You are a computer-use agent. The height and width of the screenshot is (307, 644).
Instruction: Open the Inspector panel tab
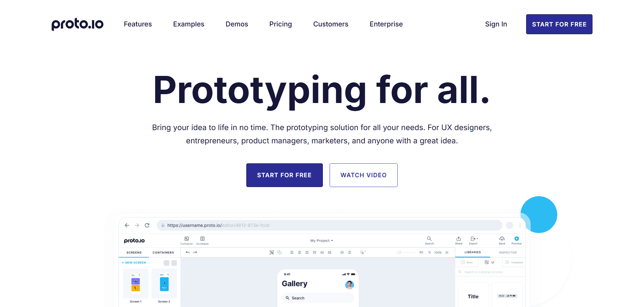(x=507, y=252)
